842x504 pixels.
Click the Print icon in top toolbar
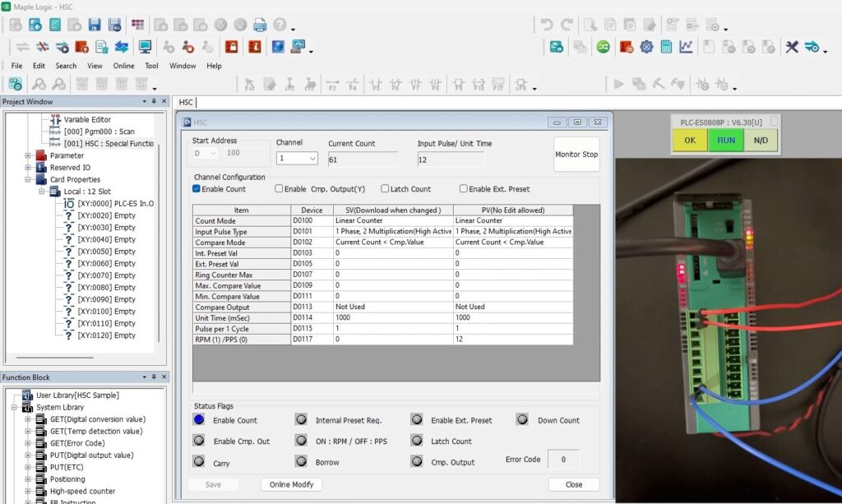[260, 25]
